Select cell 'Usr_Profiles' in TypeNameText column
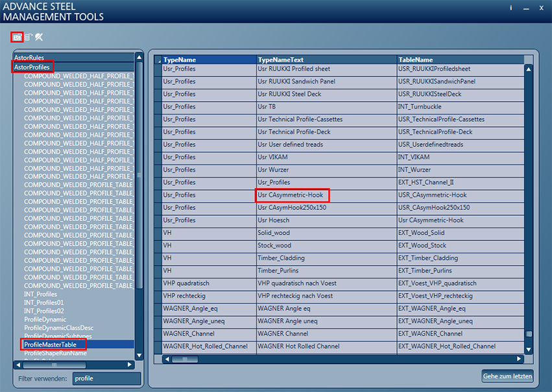This screenshot has height=392, width=552. (327, 183)
